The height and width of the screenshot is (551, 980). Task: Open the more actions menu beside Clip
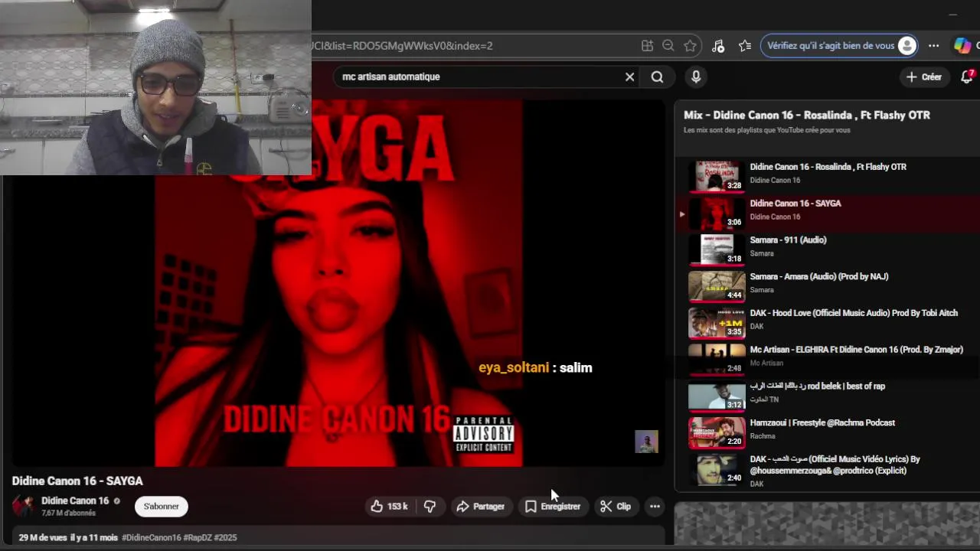pyautogui.click(x=655, y=507)
